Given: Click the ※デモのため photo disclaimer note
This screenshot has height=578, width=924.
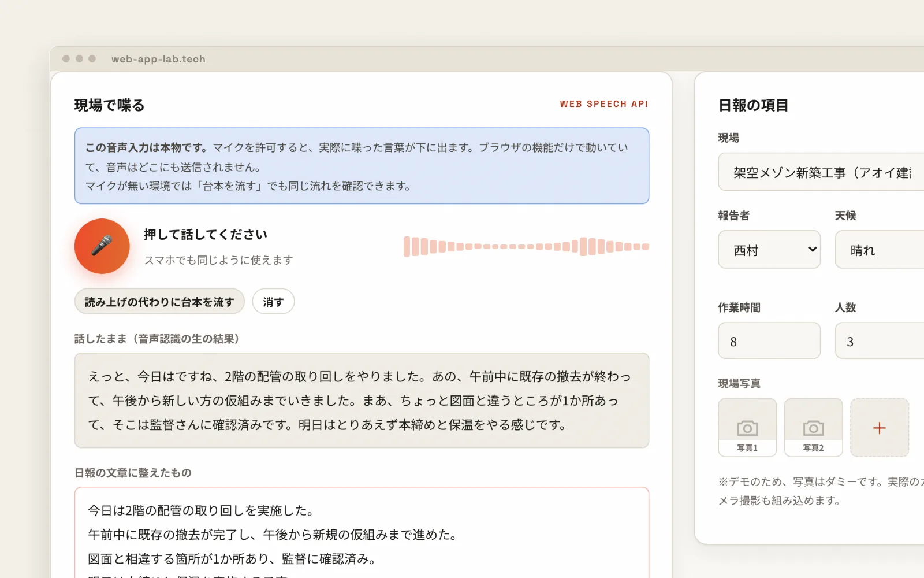Looking at the screenshot, I should click(x=821, y=491).
